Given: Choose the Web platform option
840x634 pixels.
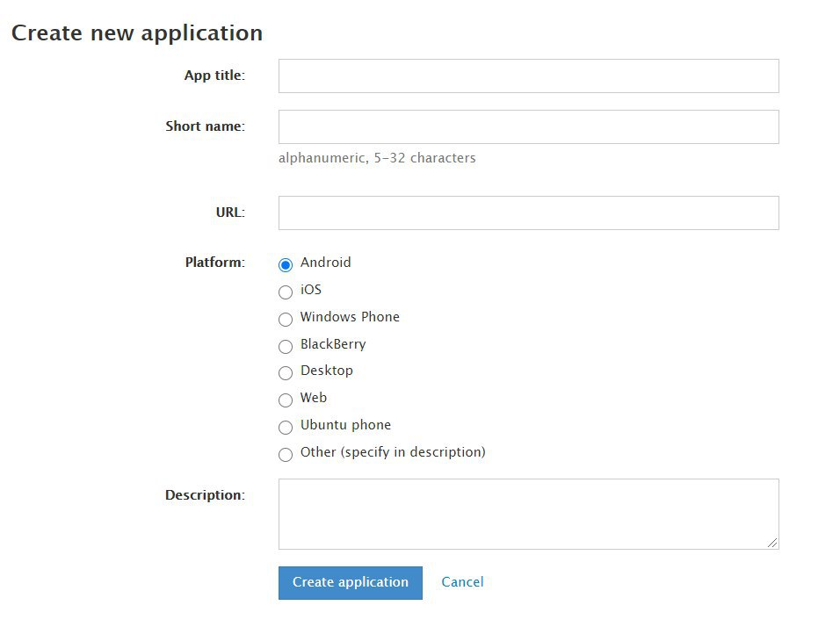Looking at the screenshot, I should (x=286, y=400).
